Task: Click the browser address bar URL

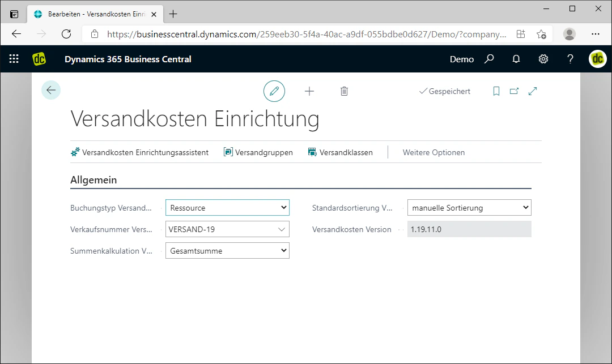Action: click(307, 35)
